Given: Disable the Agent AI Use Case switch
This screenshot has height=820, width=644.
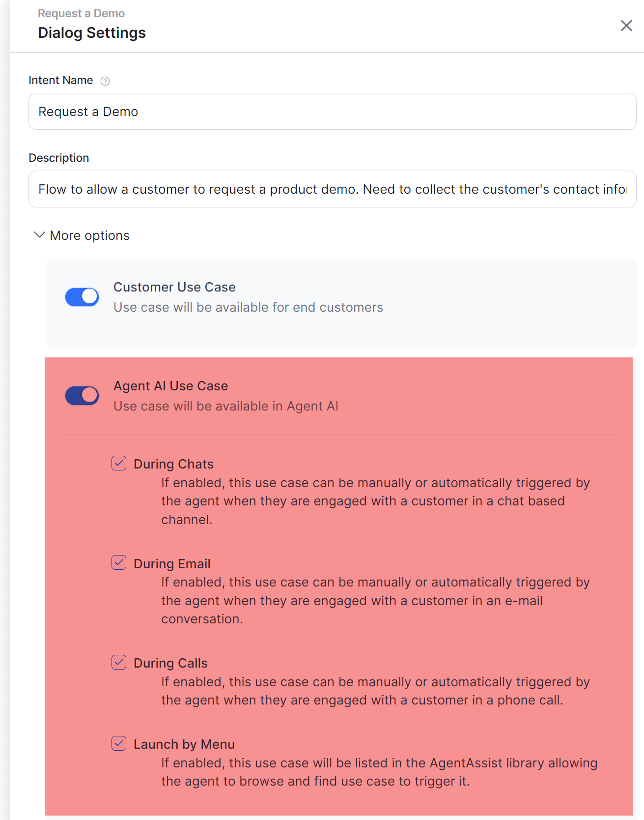Looking at the screenshot, I should 82,396.
